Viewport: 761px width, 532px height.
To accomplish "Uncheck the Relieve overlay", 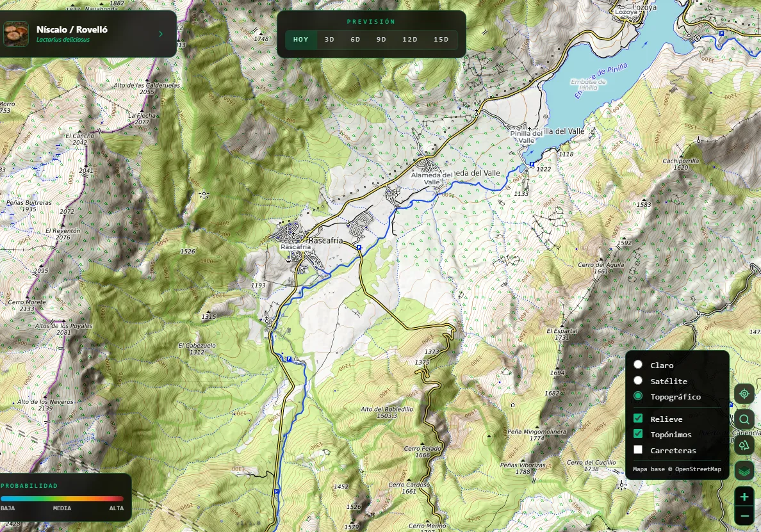I will 638,419.
